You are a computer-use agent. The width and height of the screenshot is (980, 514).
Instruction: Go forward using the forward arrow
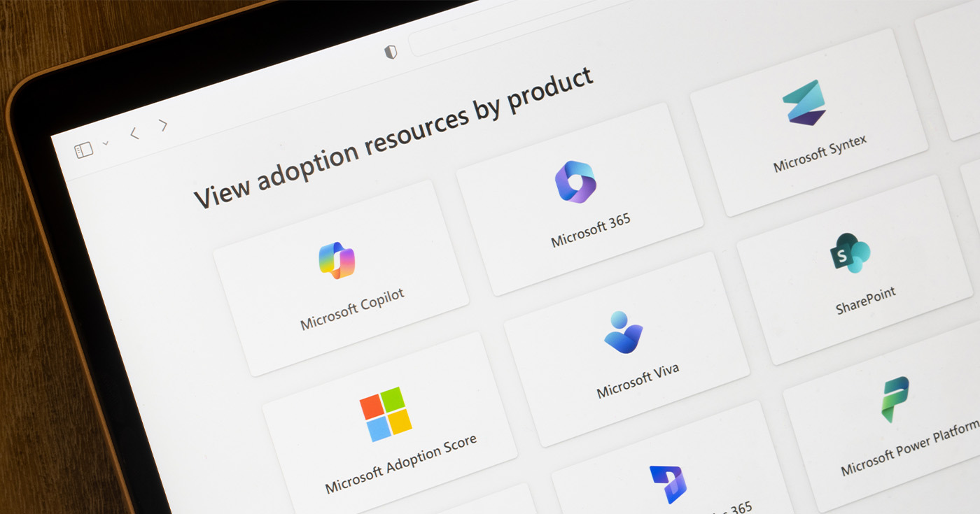(163, 125)
